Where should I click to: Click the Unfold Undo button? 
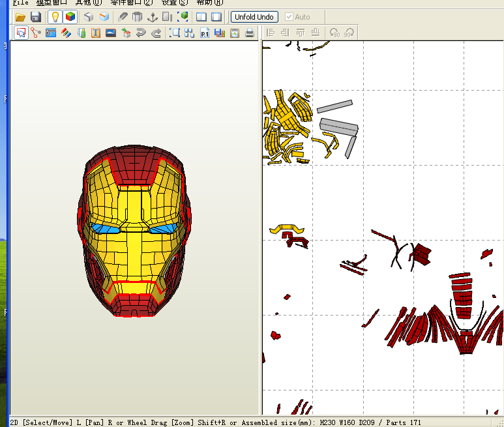(x=254, y=17)
